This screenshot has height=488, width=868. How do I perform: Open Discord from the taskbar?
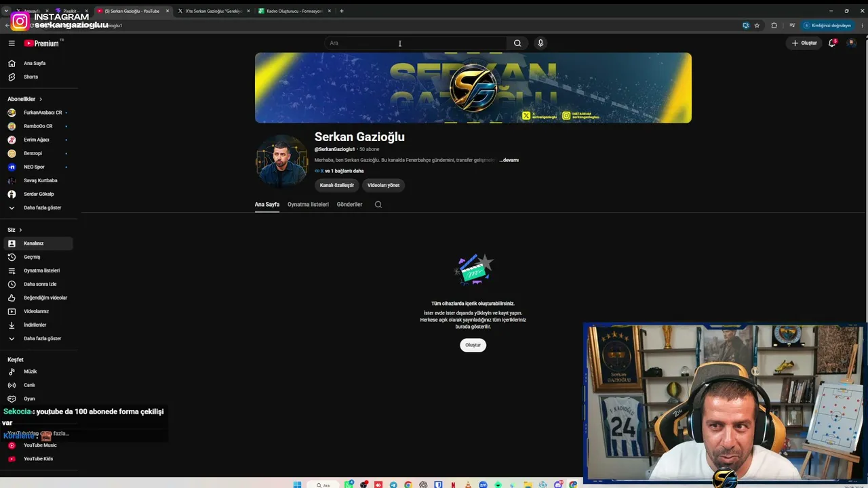(x=558, y=485)
